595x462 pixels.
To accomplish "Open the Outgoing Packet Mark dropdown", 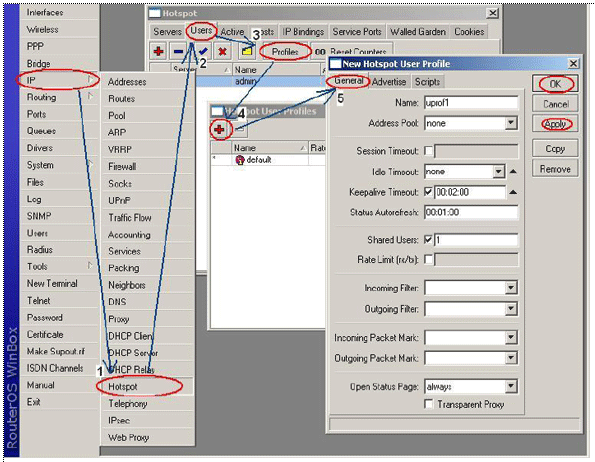I will point(511,358).
